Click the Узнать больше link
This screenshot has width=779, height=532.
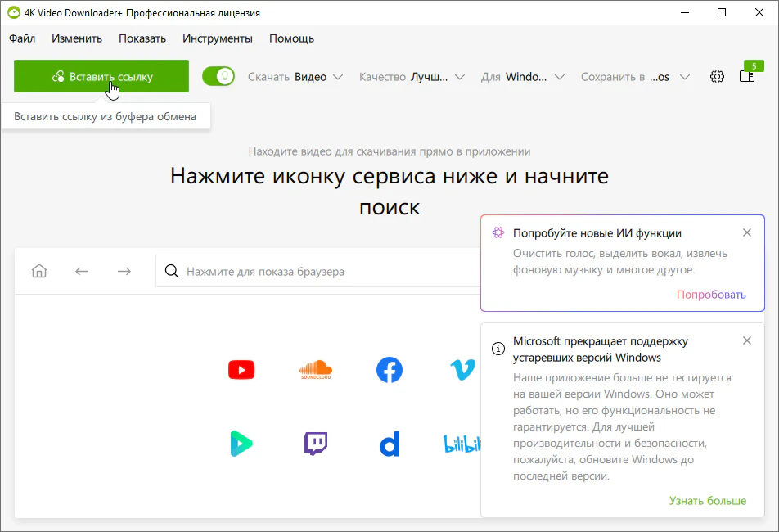point(707,501)
